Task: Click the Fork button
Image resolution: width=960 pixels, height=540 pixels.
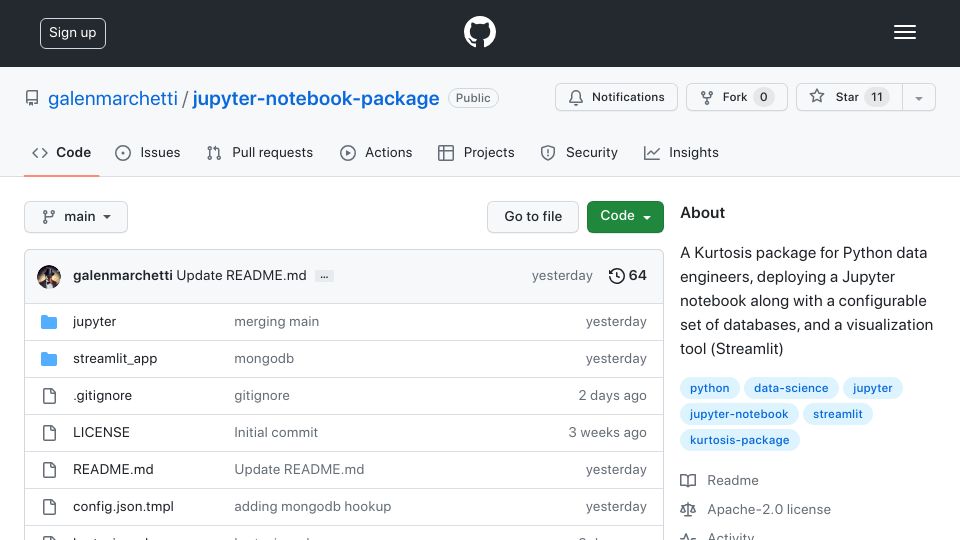Action: [737, 97]
